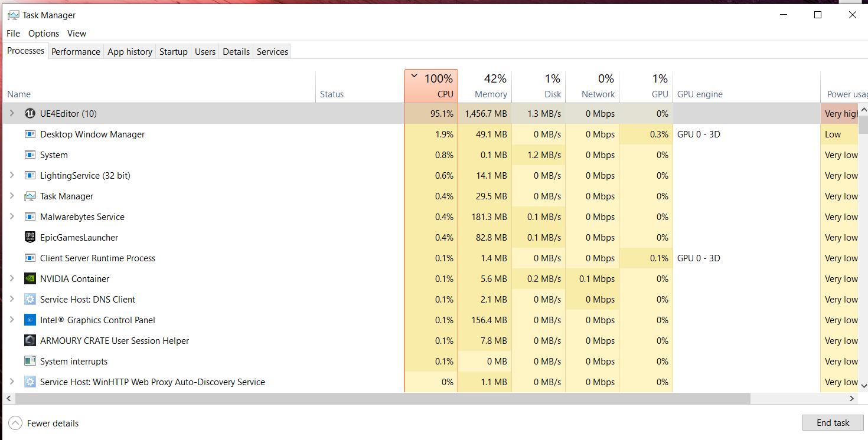
Task: Switch to the Startup tab
Action: point(174,51)
